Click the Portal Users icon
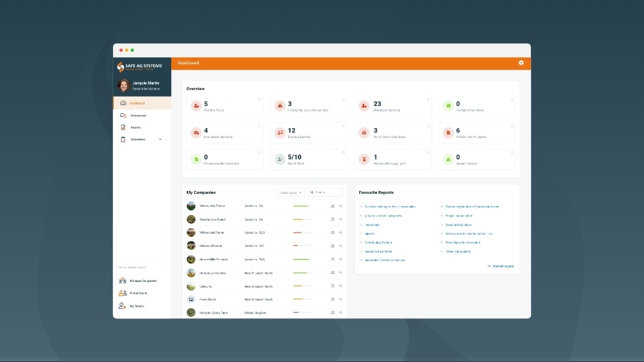The width and height of the screenshot is (644, 362). point(122,293)
